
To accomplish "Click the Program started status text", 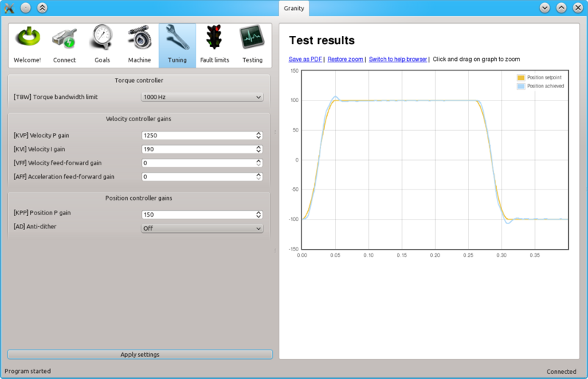I will click(x=28, y=371).
